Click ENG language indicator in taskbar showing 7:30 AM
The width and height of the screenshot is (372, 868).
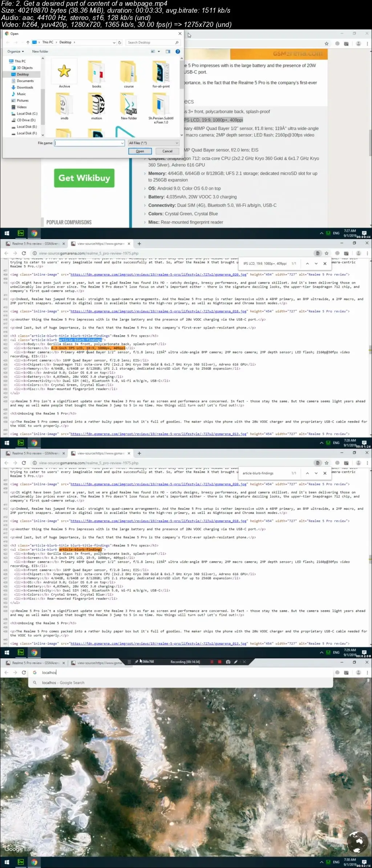(336, 862)
